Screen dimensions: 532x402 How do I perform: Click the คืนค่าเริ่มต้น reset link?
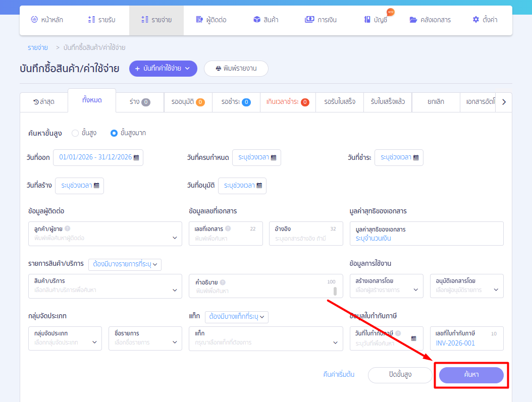(339, 375)
